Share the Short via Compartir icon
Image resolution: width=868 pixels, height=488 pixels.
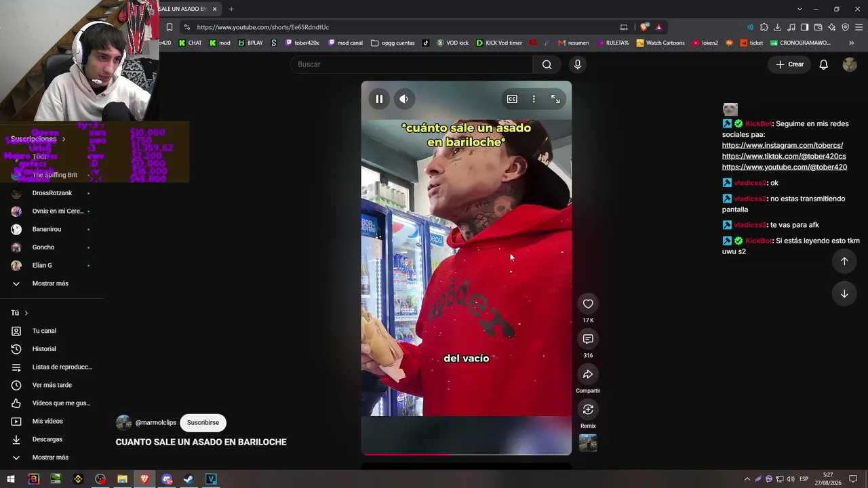click(x=588, y=374)
